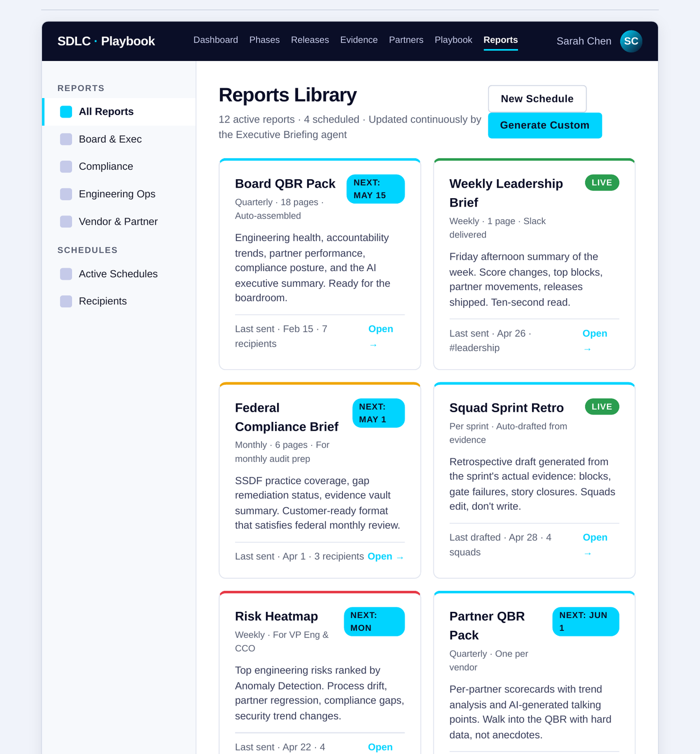700x754 pixels.
Task: Click 'Last sent · Apr 1 · 3 recipients' text
Action: click(299, 556)
